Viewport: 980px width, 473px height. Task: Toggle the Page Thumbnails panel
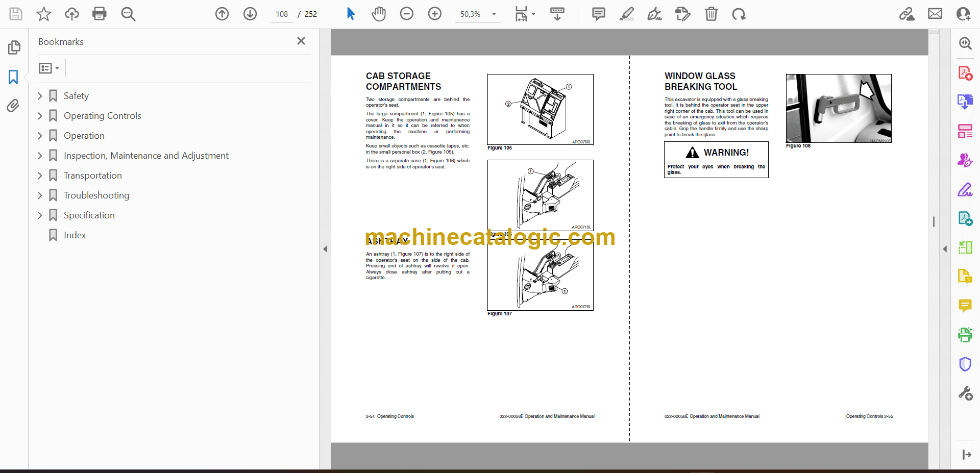tap(14, 47)
